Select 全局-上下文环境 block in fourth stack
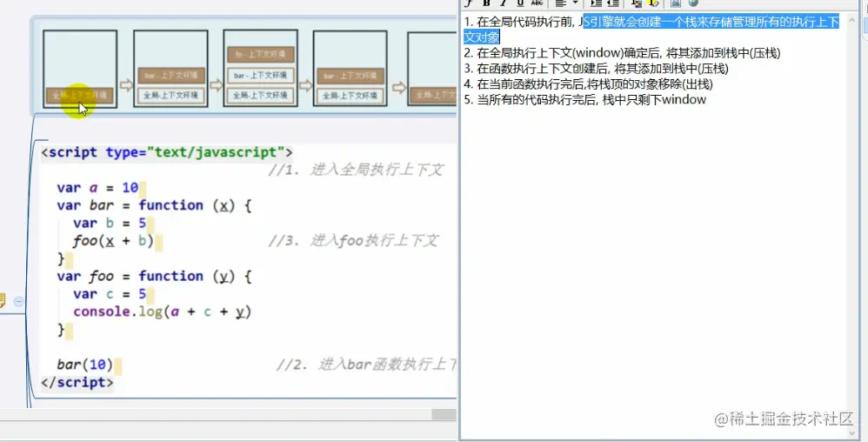The height and width of the screenshot is (442, 868). tap(351, 95)
